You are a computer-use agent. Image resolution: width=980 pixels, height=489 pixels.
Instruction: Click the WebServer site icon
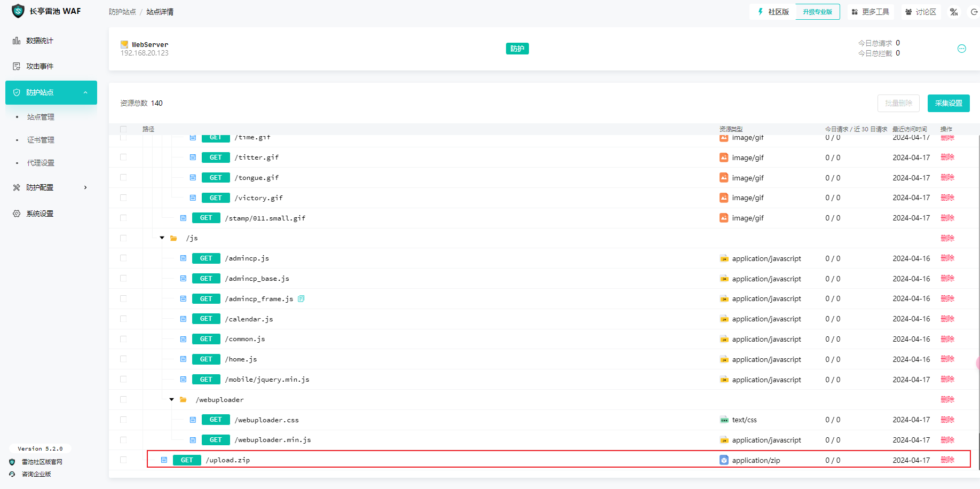124,44
